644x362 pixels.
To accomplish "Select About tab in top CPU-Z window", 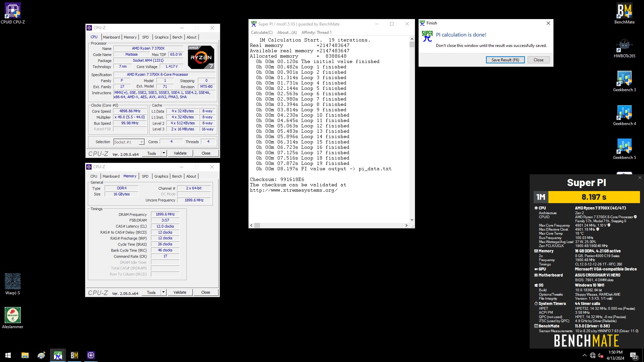I will pyautogui.click(x=192, y=37).
